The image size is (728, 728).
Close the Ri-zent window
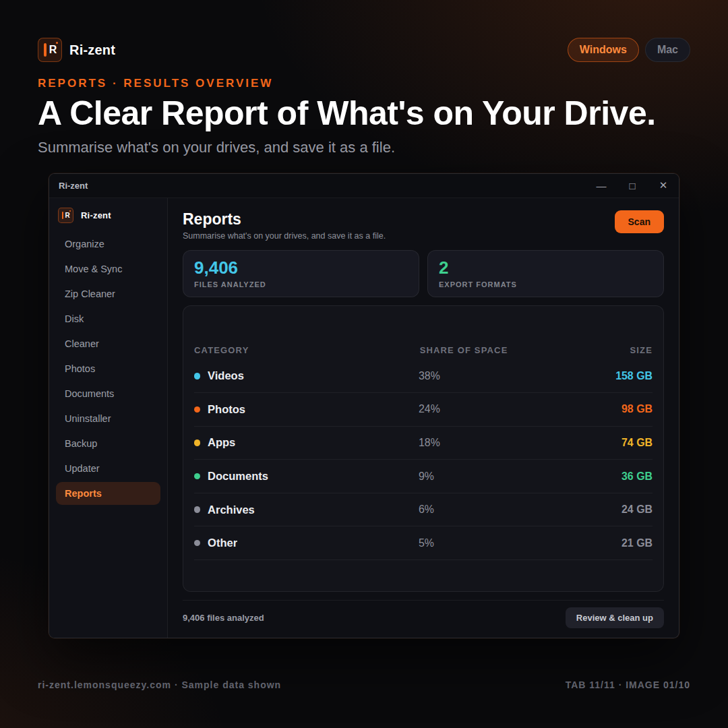click(x=663, y=186)
